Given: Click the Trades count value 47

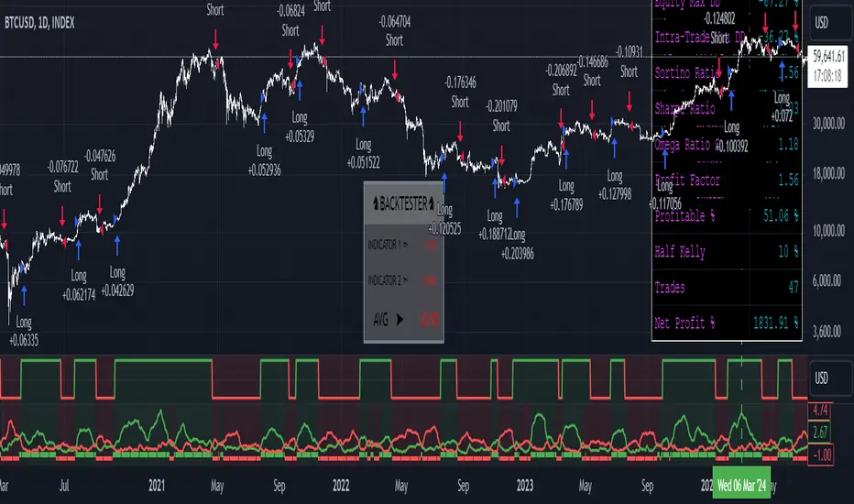Looking at the screenshot, I should click(794, 287).
